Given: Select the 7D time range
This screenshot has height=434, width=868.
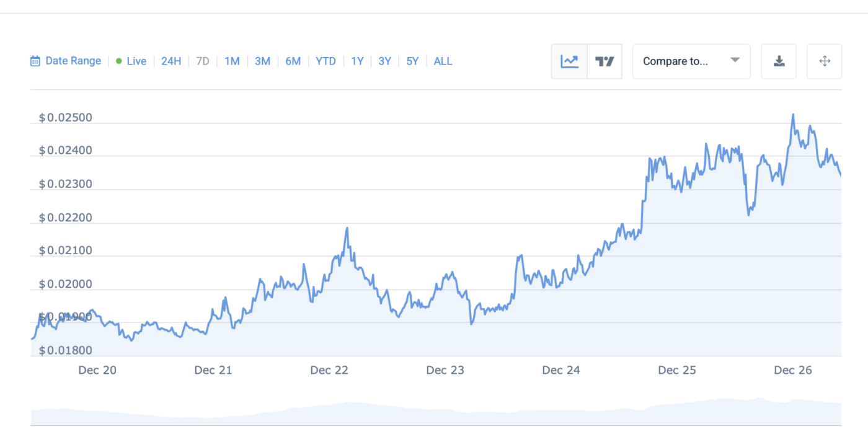Looking at the screenshot, I should (x=203, y=61).
